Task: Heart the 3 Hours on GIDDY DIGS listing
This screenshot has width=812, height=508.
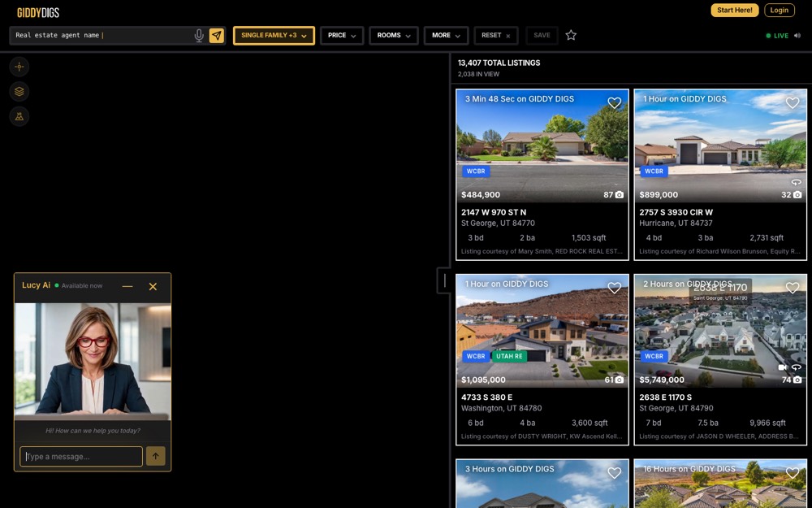Action: click(614, 473)
